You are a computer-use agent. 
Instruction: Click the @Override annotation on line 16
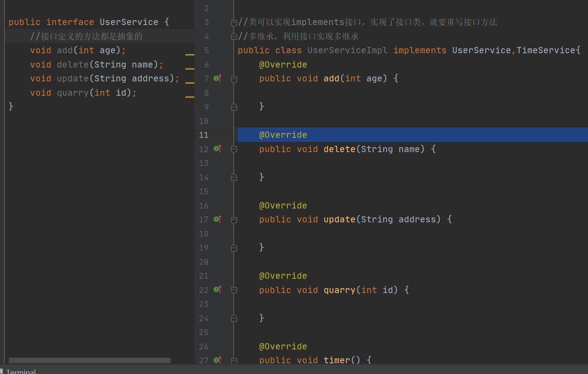[283, 205]
